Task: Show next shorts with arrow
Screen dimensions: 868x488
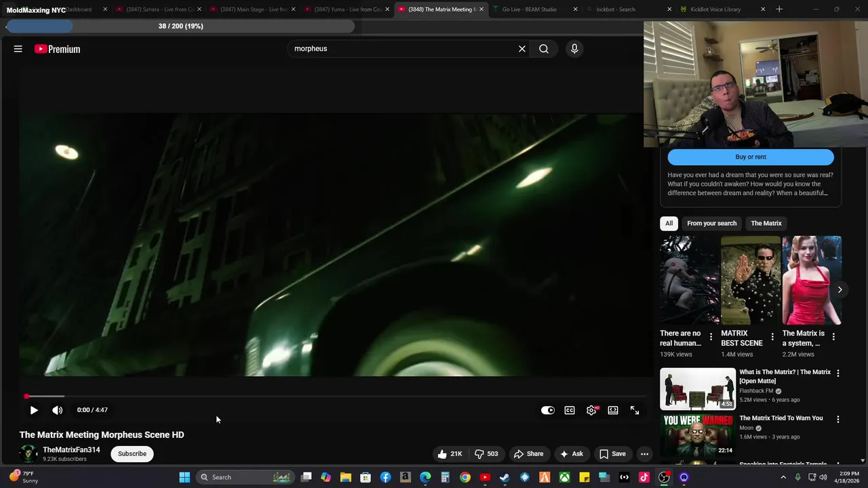Action: click(x=840, y=289)
